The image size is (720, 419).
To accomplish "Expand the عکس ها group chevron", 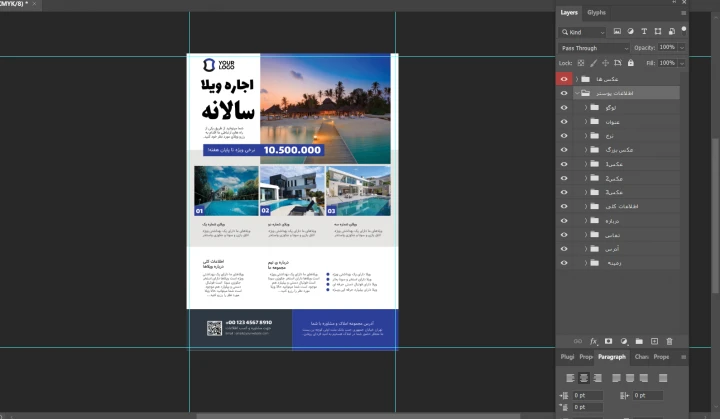I will point(577,79).
